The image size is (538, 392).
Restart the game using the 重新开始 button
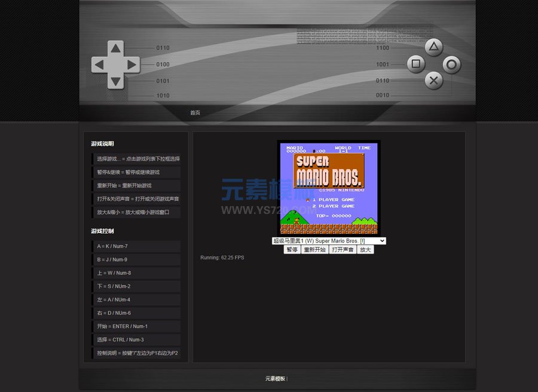tap(314, 250)
